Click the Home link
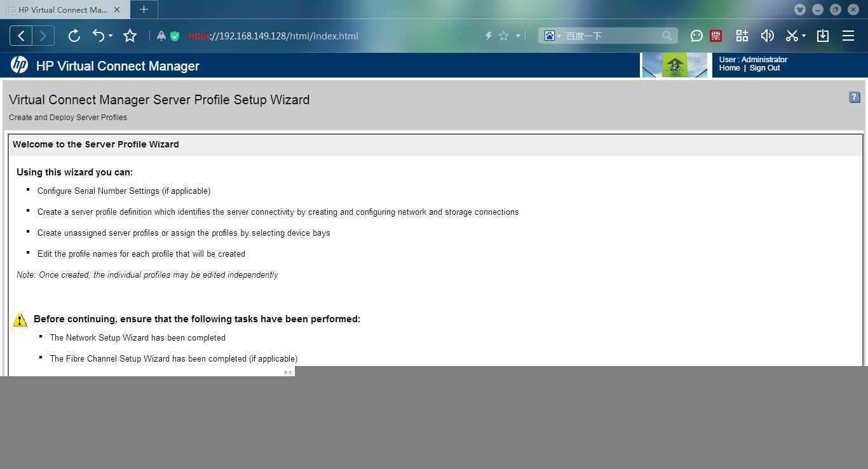The image size is (868, 469). pyautogui.click(x=729, y=68)
